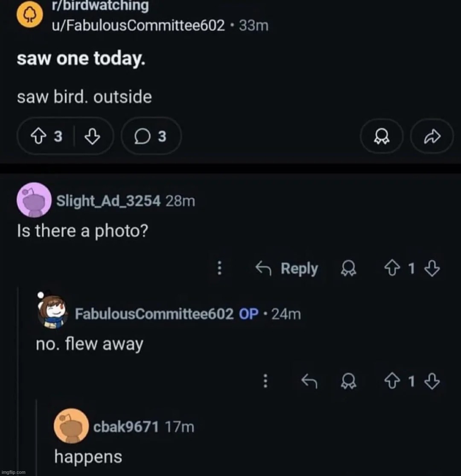Give an award to the post
The image size is (461, 476).
pyautogui.click(x=380, y=136)
